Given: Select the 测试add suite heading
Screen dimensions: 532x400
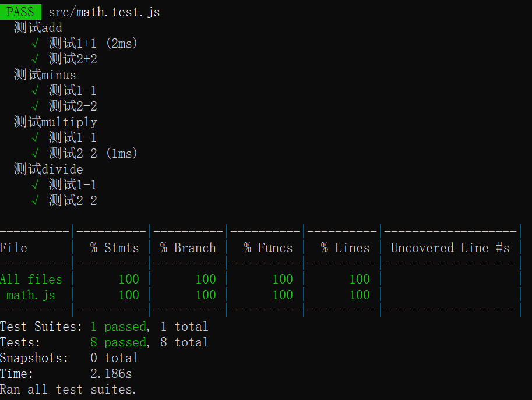Looking at the screenshot, I should coord(38,27).
